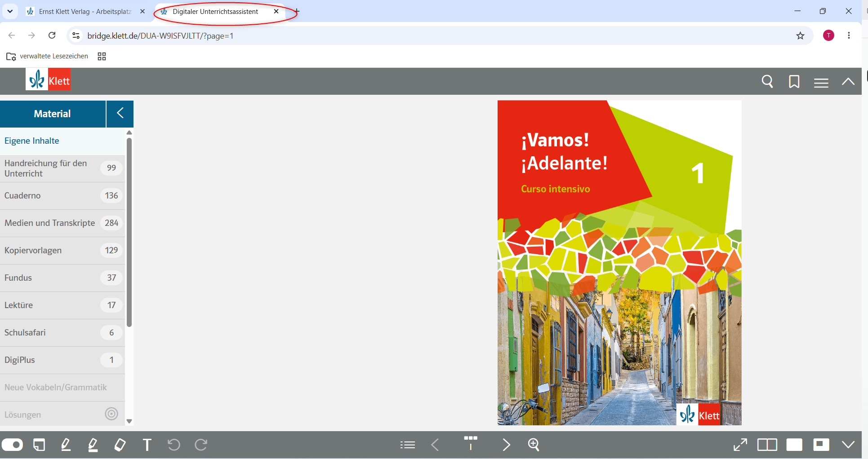Open the apps grid shortcut in bookmarks bar
Viewport: 868px width, 459px height.
102,56
